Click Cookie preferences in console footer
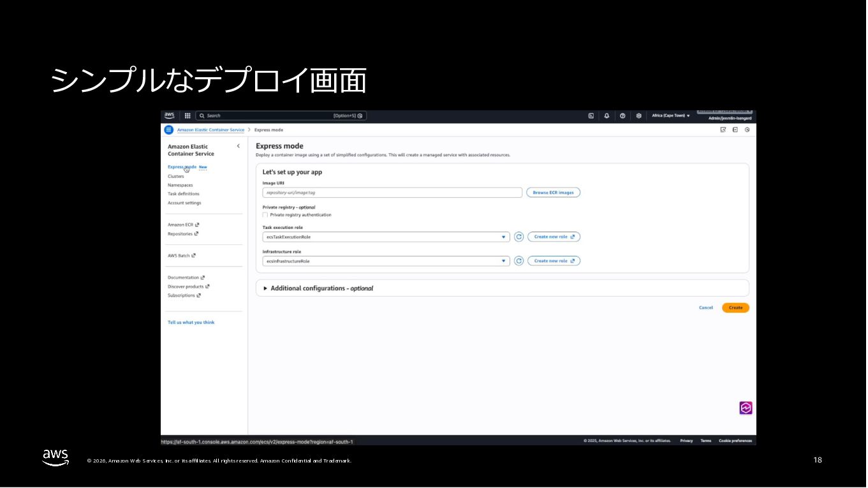868x488 pixels. tap(735, 441)
